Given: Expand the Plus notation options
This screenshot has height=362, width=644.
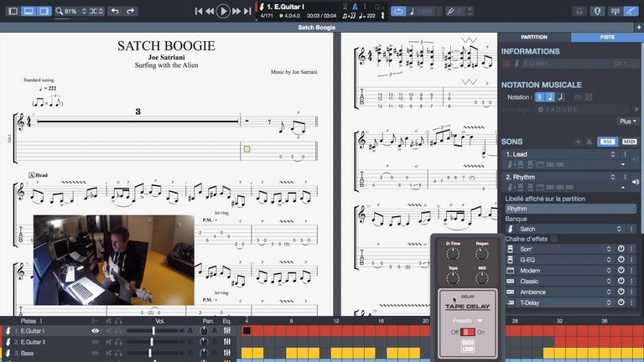Looking at the screenshot, I should click(626, 121).
